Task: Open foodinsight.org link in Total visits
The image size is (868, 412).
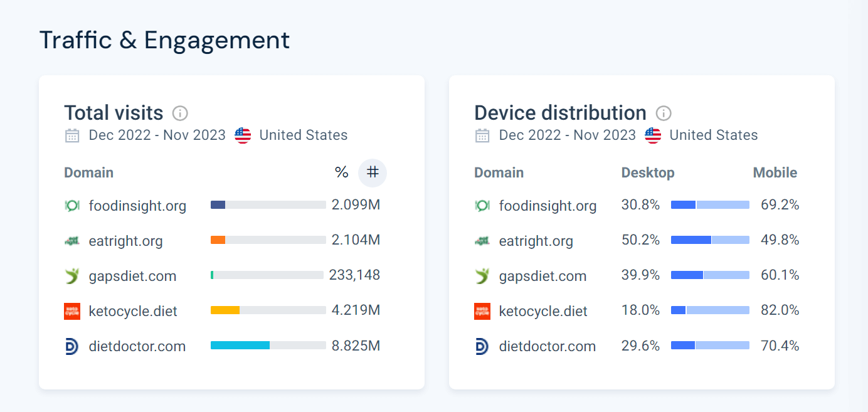Action: click(137, 206)
